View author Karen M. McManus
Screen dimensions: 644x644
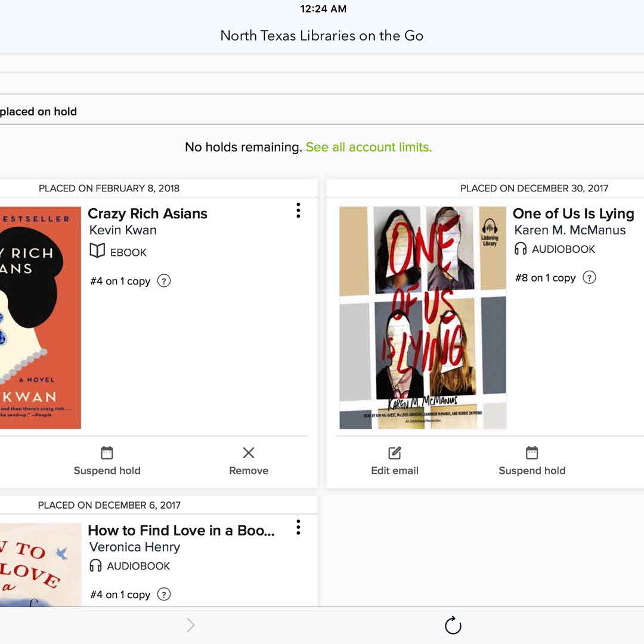(569, 230)
